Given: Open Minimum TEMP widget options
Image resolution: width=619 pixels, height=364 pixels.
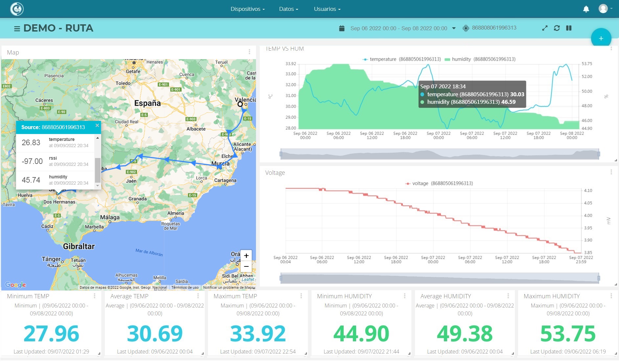Looking at the screenshot, I should (x=95, y=296).
